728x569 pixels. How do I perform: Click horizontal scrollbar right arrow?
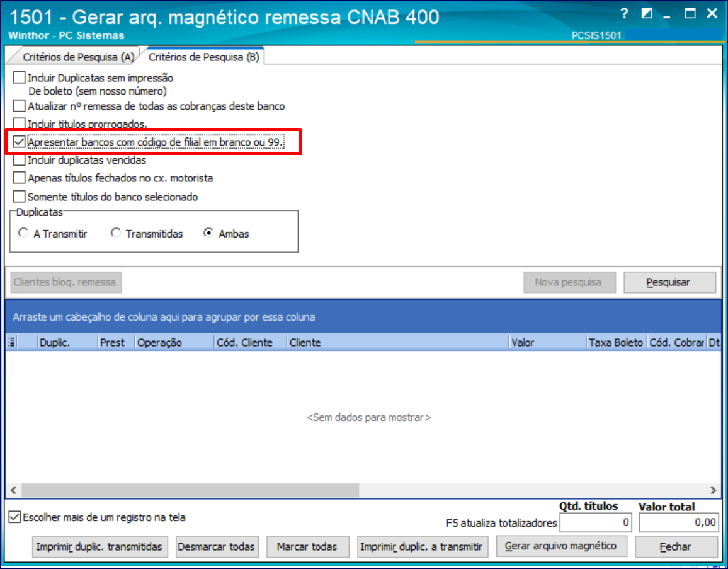click(713, 490)
